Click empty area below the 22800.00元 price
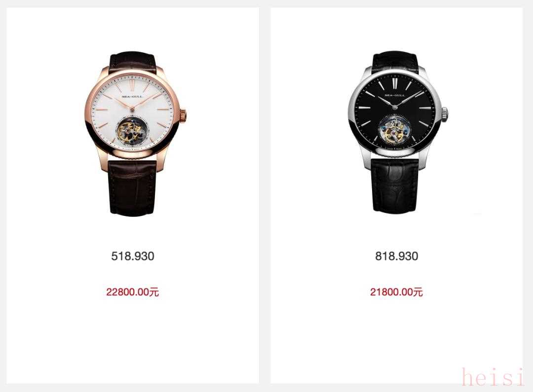The image size is (533, 392). (x=133, y=340)
